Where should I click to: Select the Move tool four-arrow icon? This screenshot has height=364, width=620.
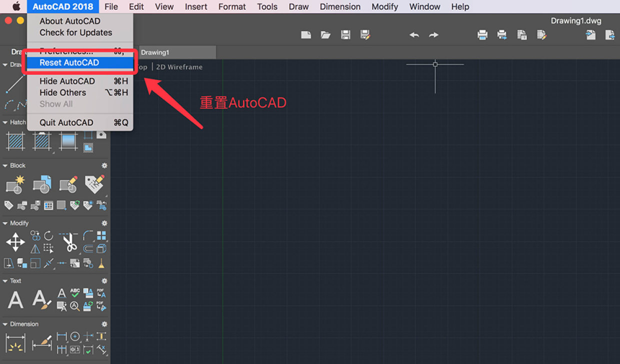click(x=15, y=242)
